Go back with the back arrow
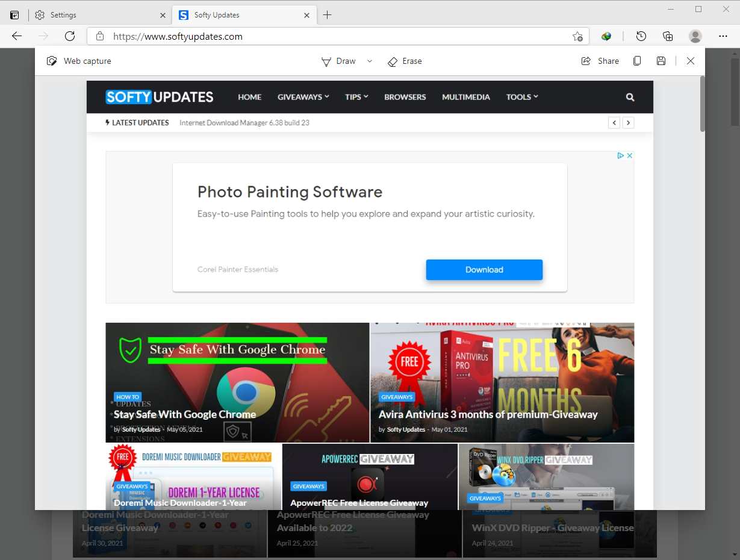The image size is (740, 560). tap(17, 36)
